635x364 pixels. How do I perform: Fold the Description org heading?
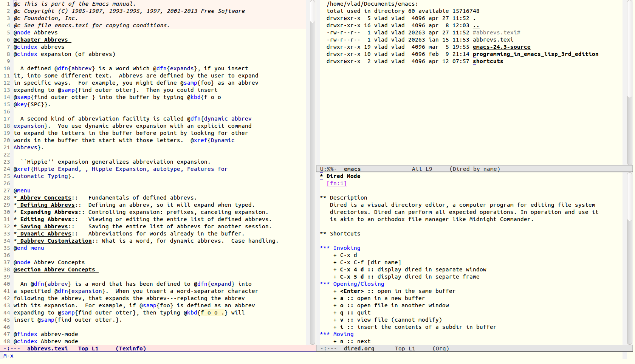coord(343,198)
